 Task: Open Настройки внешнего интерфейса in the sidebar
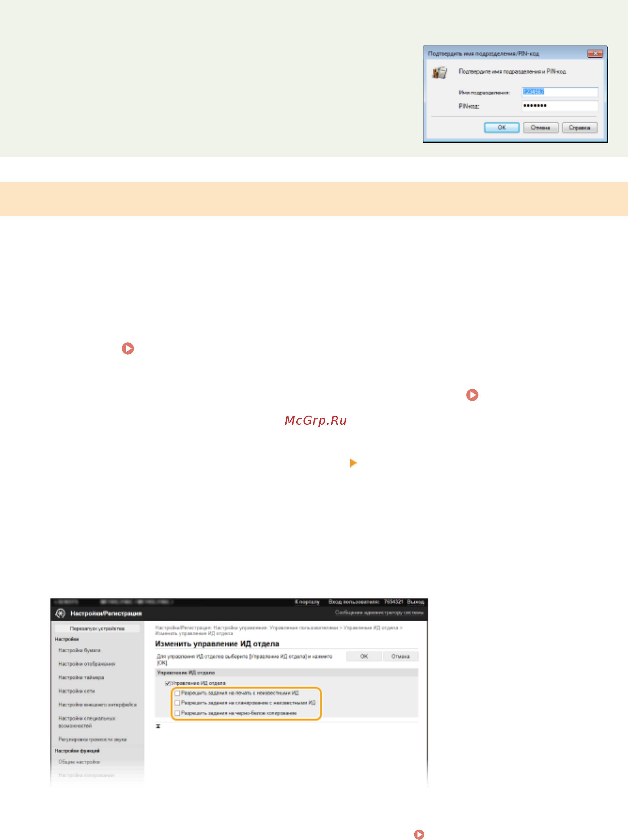click(97, 705)
